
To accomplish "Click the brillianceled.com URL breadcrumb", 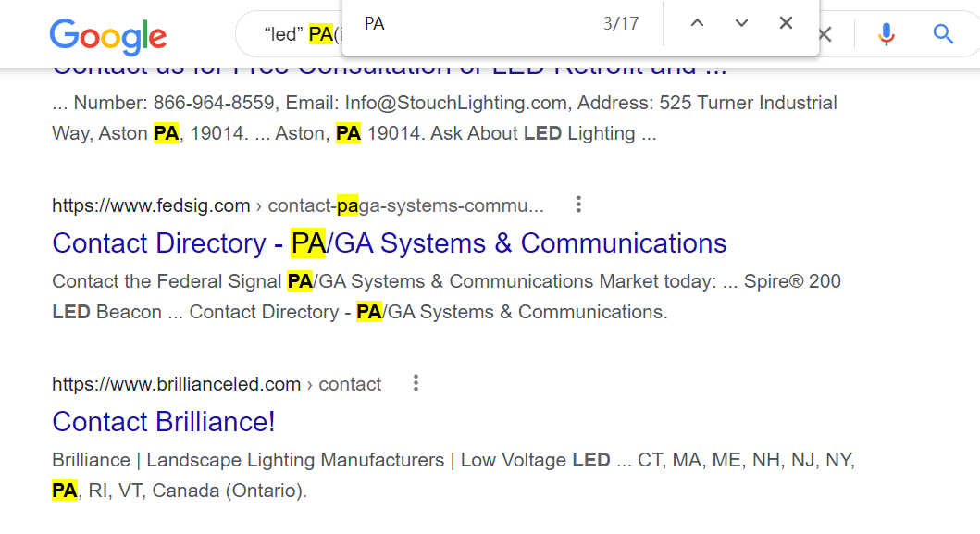I will (x=217, y=384).
